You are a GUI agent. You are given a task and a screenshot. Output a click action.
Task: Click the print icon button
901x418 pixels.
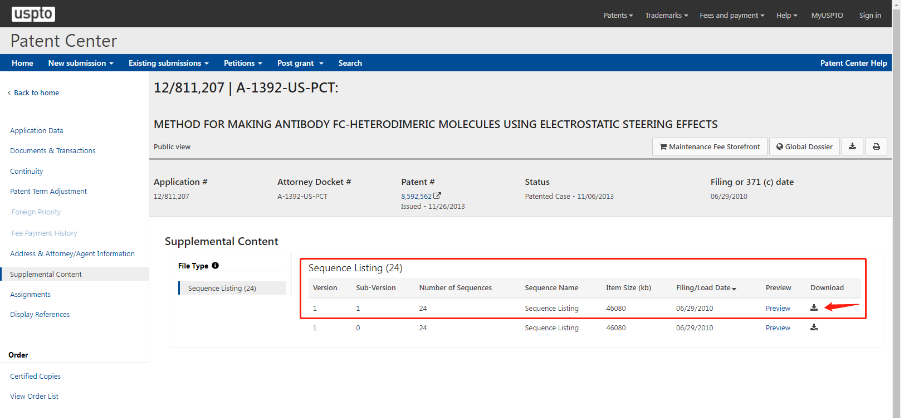pyautogui.click(x=876, y=147)
